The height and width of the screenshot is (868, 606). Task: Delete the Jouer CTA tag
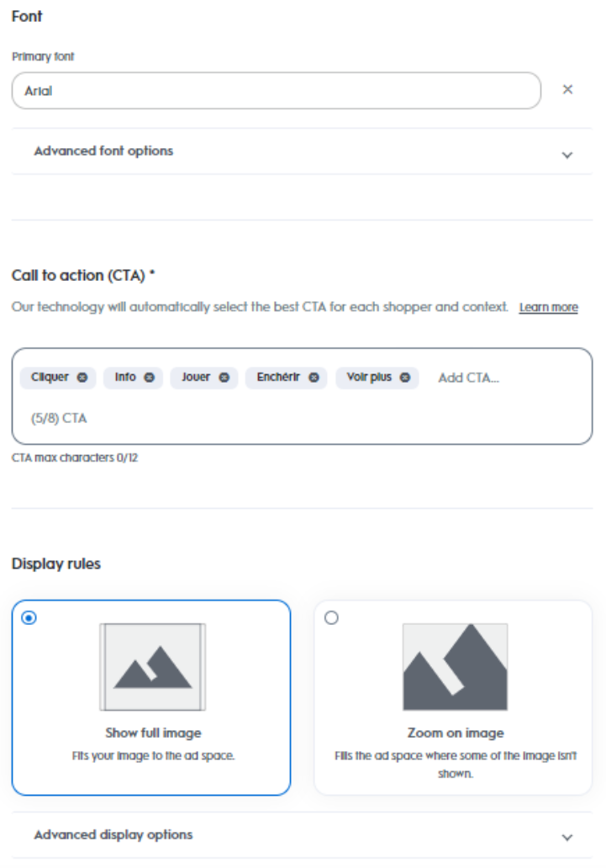224,378
